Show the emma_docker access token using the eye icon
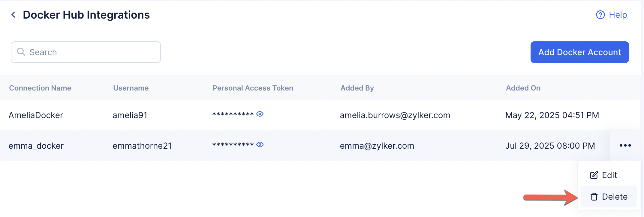The image size is (644, 217). (x=260, y=144)
